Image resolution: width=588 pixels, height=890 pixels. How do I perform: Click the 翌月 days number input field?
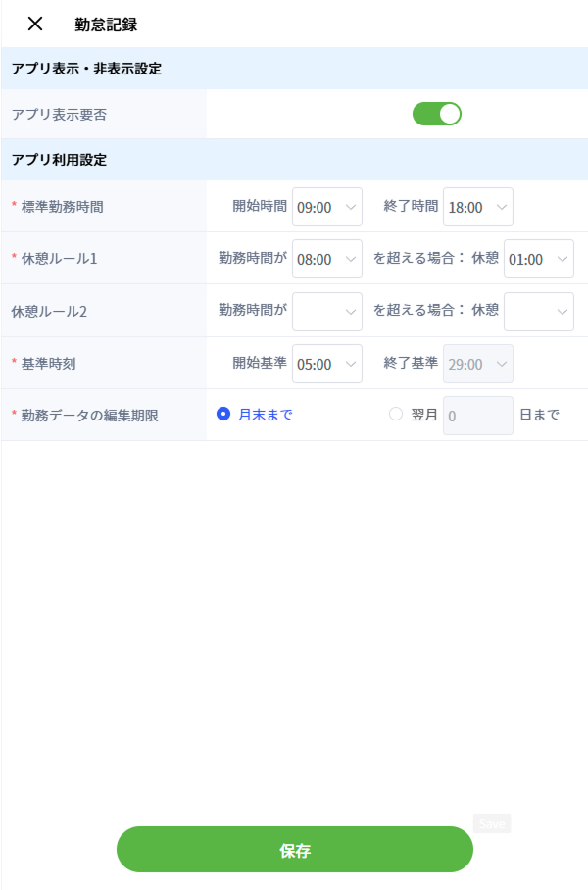[477, 416]
